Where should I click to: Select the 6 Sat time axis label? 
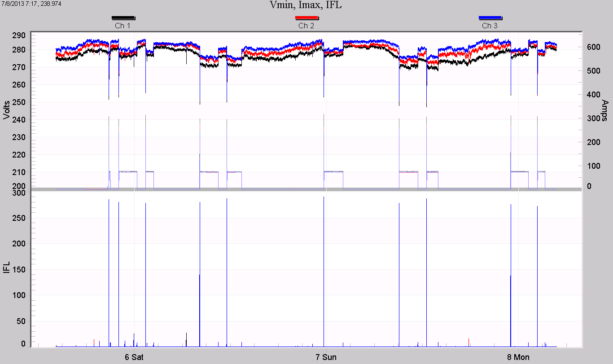[x=133, y=357]
